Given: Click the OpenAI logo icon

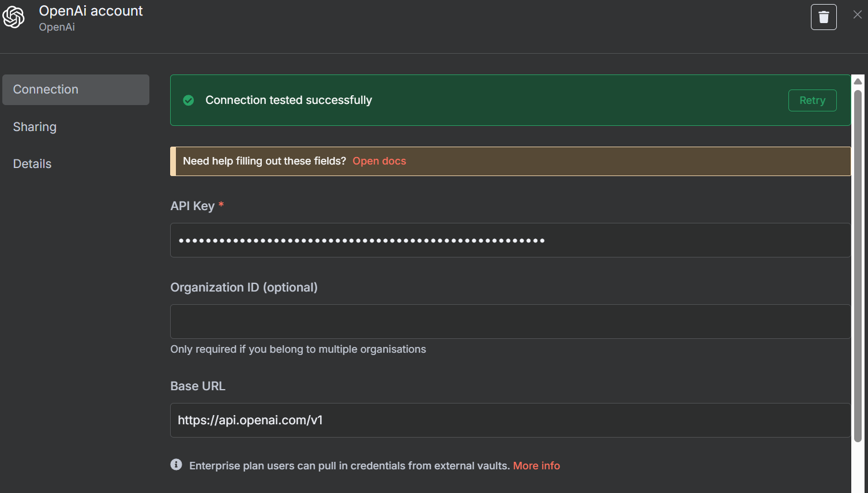Looking at the screenshot, I should click(14, 17).
